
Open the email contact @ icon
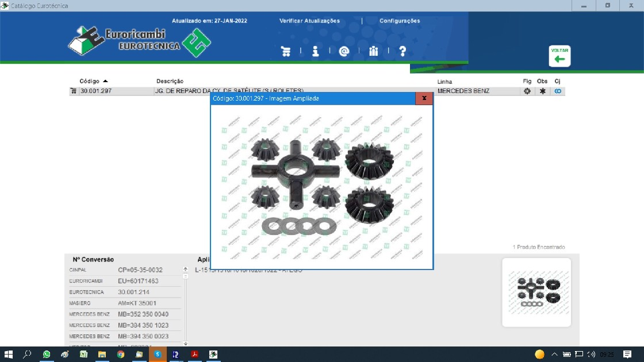coord(344,51)
